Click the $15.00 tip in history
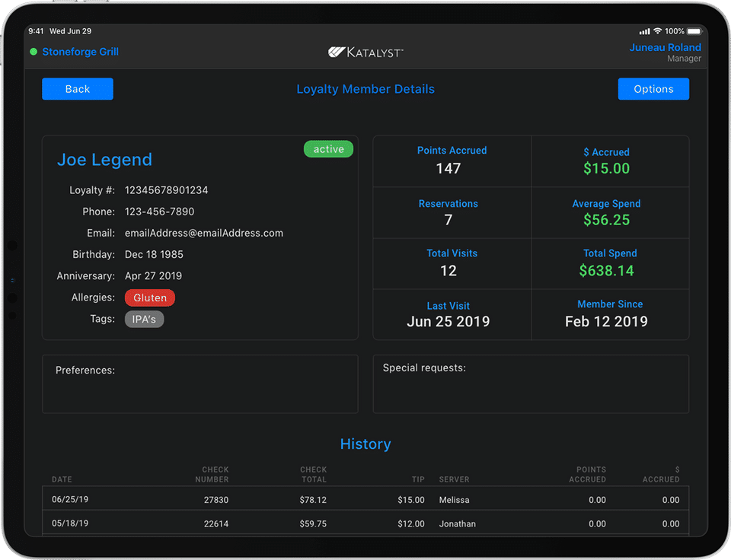This screenshot has width=731, height=560. coord(411,500)
